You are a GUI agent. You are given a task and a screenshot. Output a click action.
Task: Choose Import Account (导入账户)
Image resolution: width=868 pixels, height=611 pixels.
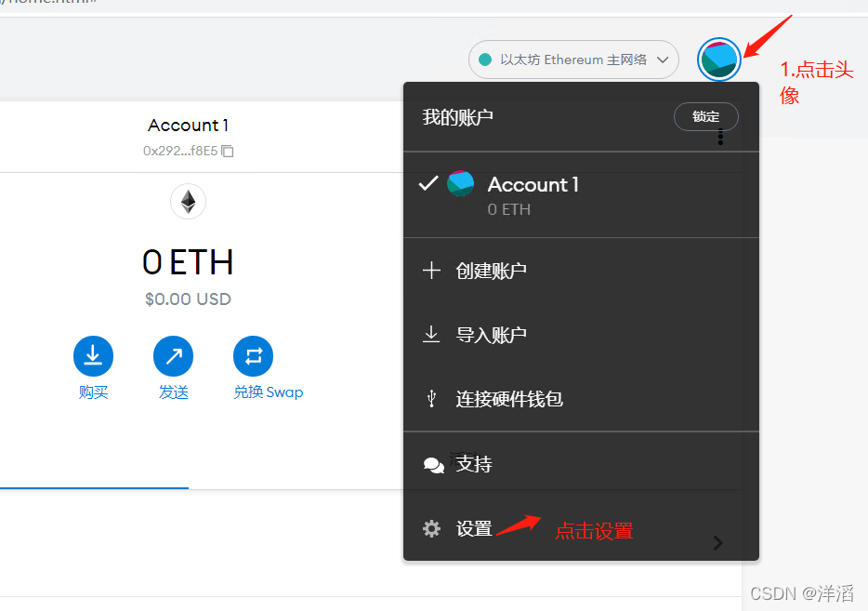click(x=581, y=335)
